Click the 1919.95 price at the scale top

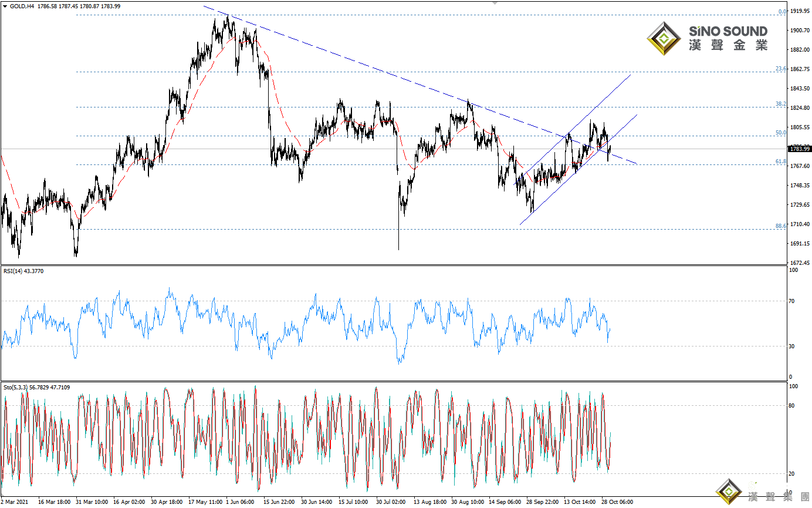[800, 11]
